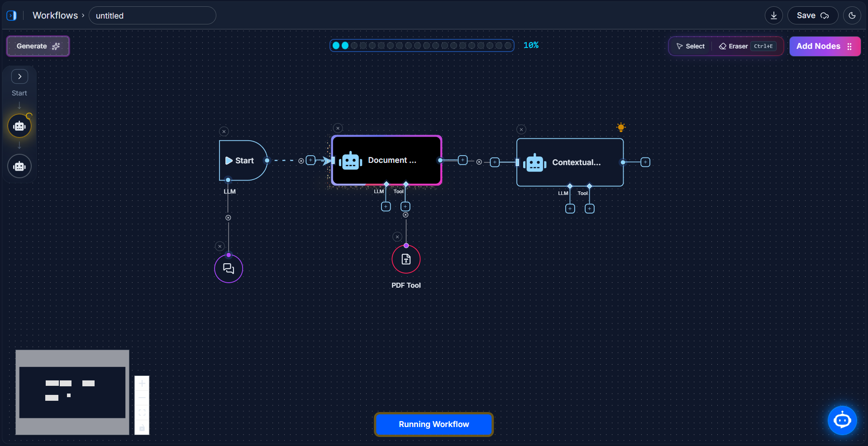Delete the Contextual node using X button

click(521, 129)
